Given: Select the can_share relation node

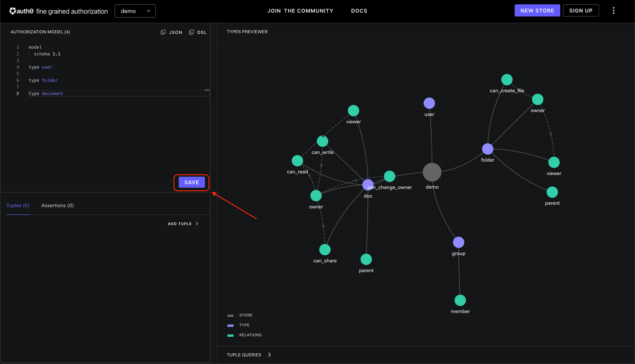Looking at the screenshot, I should click(325, 249).
